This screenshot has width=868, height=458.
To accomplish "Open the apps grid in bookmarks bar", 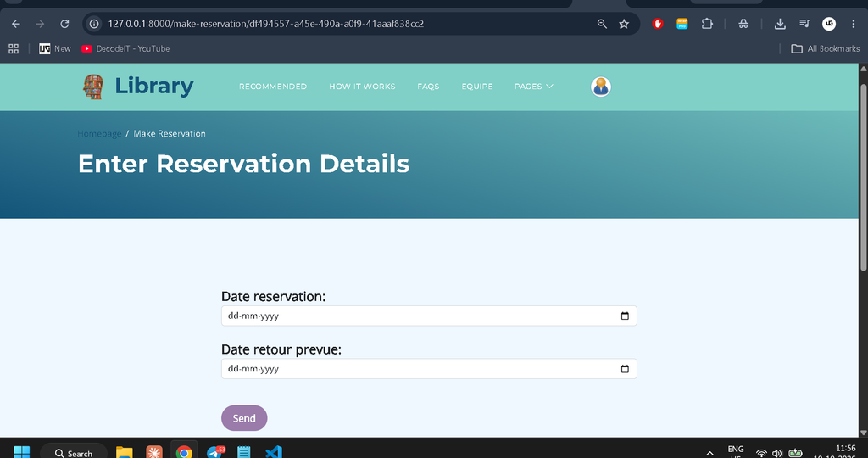I will (14, 48).
